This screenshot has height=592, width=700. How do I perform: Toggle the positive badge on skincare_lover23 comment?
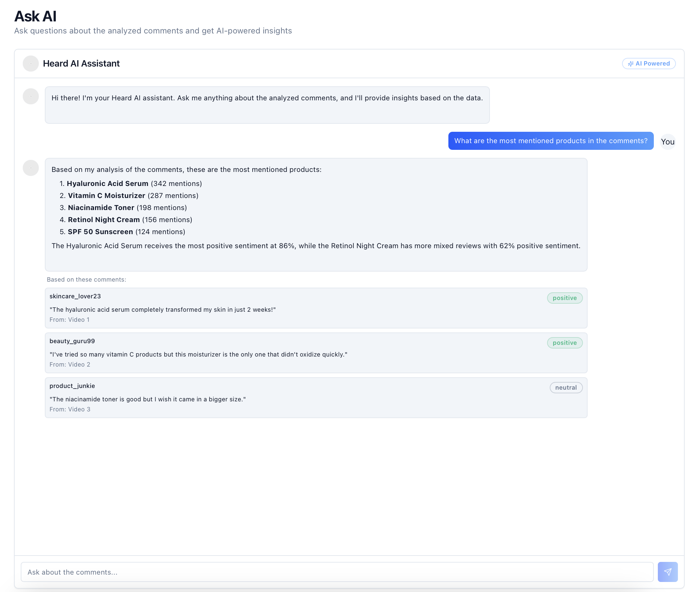tap(565, 298)
